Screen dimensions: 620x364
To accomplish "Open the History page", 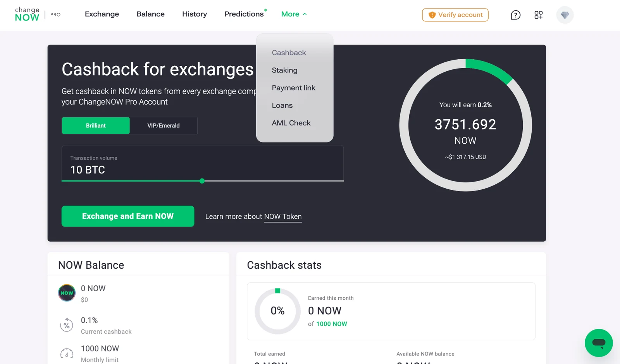I will point(195,14).
